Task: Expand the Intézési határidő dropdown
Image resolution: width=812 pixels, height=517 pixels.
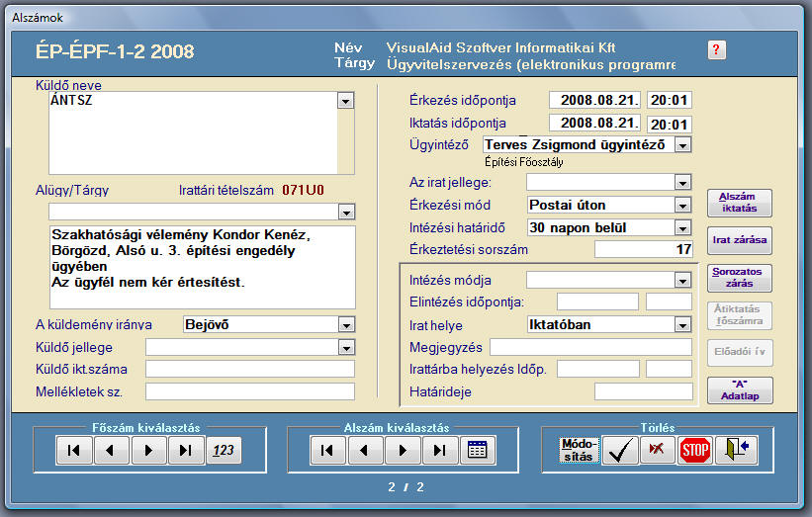Action: pos(683,227)
